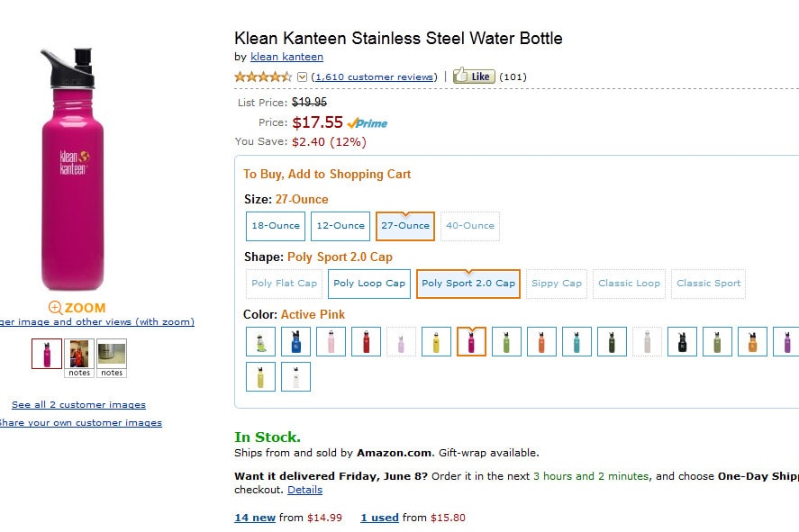
Task: Click the Like thumbs-up button
Action: (473, 77)
